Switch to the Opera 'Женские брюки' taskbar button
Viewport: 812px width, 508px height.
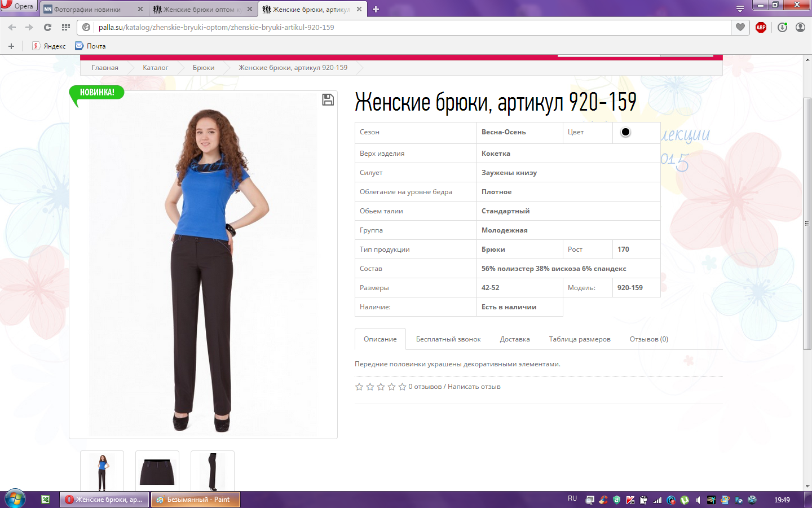[x=105, y=500]
